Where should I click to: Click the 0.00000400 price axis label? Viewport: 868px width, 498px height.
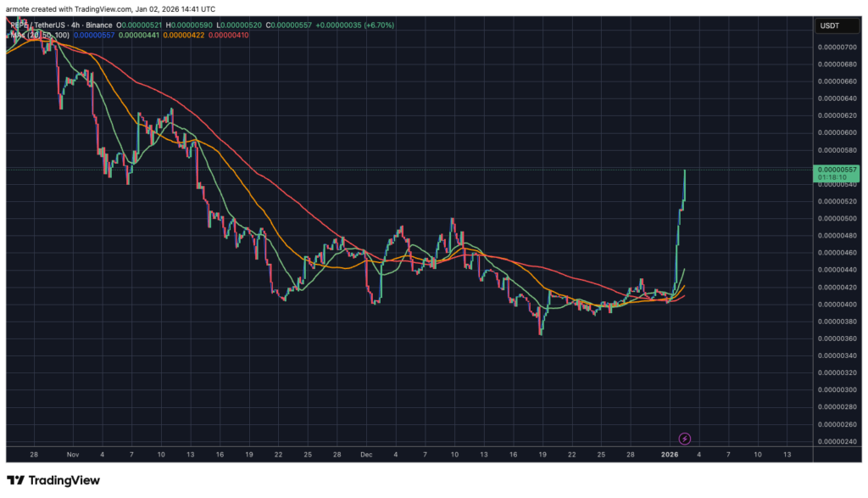[x=836, y=304]
